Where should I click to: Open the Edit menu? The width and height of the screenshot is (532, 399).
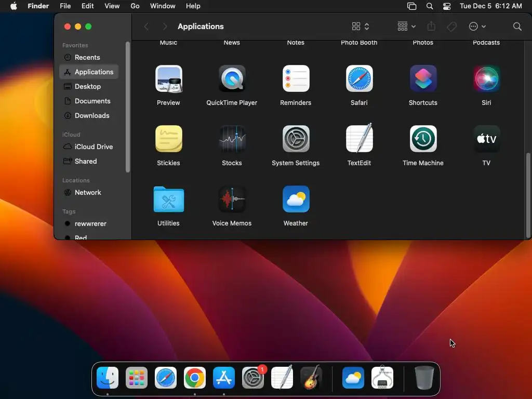[x=87, y=6]
